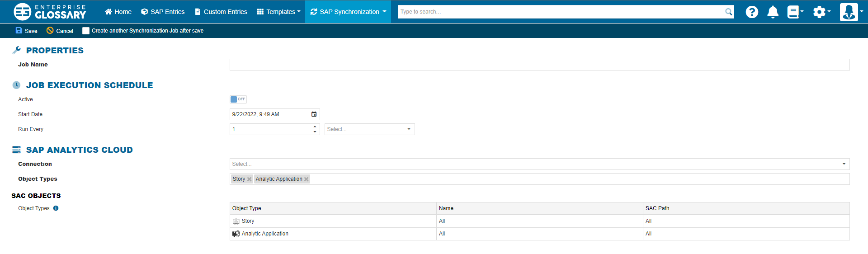Navigate to Custom Entries
The height and width of the screenshot is (254, 868).
point(221,12)
